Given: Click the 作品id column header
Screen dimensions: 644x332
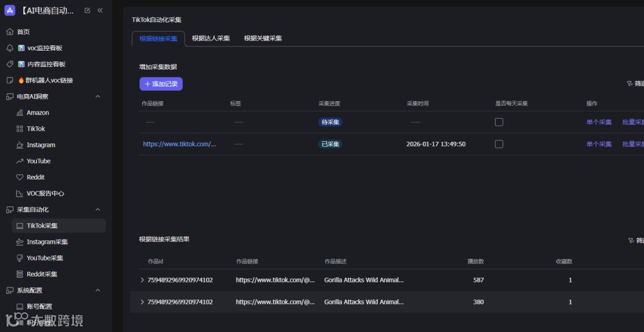Looking at the screenshot, I should (156, 262).
